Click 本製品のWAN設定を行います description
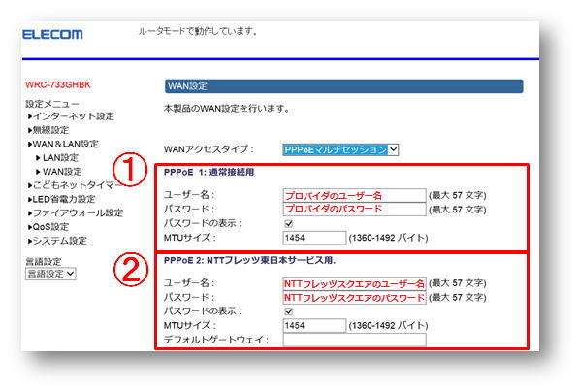The width and height of the screenshot is (580, 392). point(226,109)
